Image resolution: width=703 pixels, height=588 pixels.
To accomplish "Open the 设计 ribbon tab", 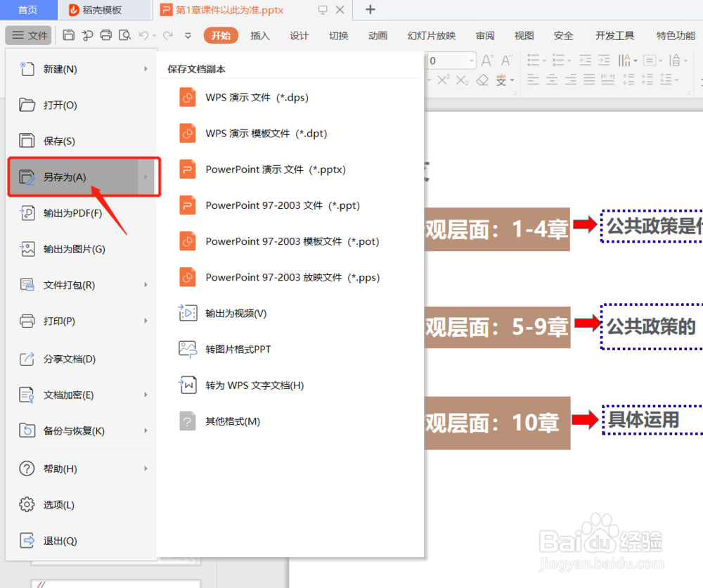I will click(x=299, y=35).
